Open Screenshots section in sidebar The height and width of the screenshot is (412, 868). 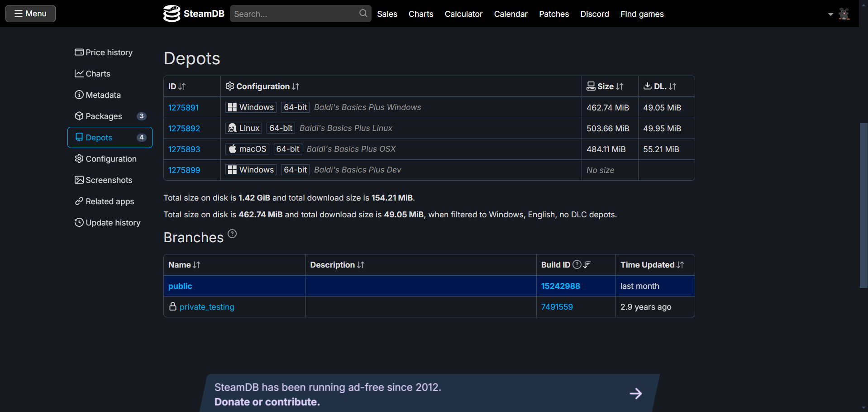point(104,180)
